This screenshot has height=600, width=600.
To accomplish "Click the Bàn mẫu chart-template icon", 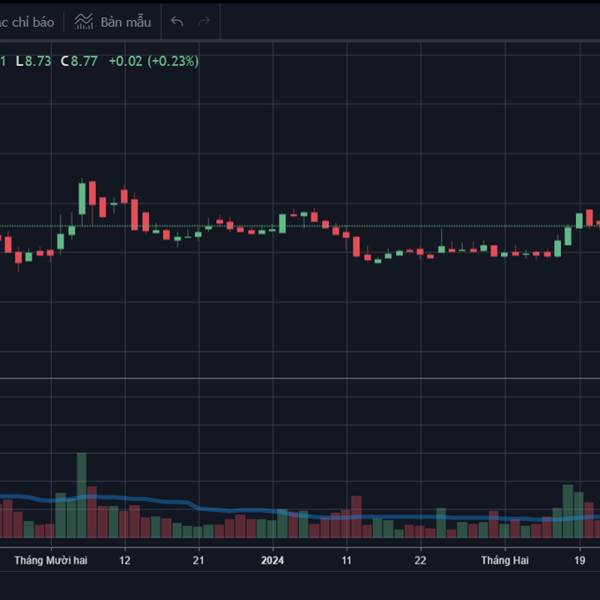I will (x=83, y=22).
